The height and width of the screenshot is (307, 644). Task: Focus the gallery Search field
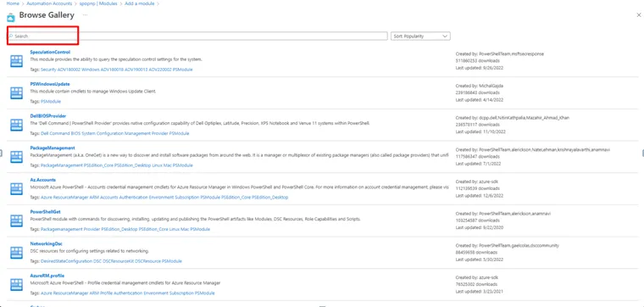[197, 36]
